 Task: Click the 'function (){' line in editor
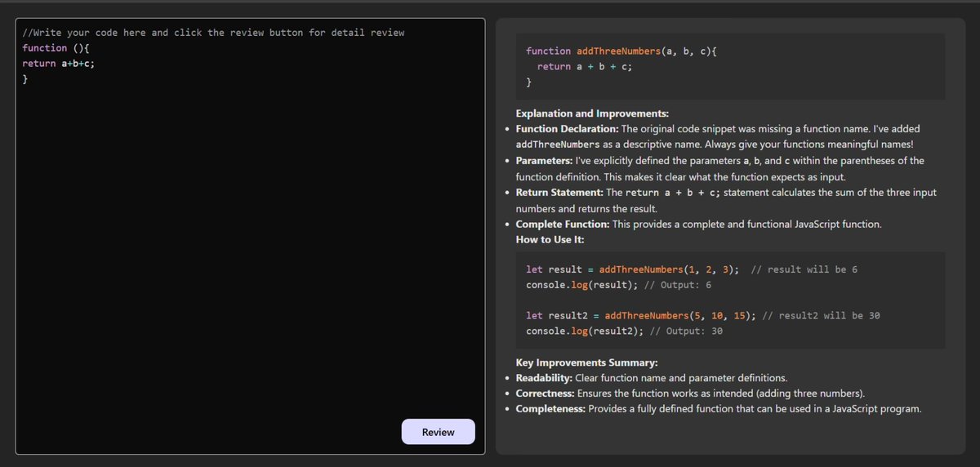click(56, 48)
